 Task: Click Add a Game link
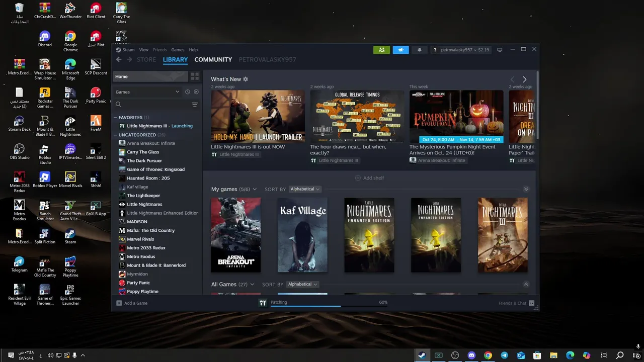[x=136, y=303]
